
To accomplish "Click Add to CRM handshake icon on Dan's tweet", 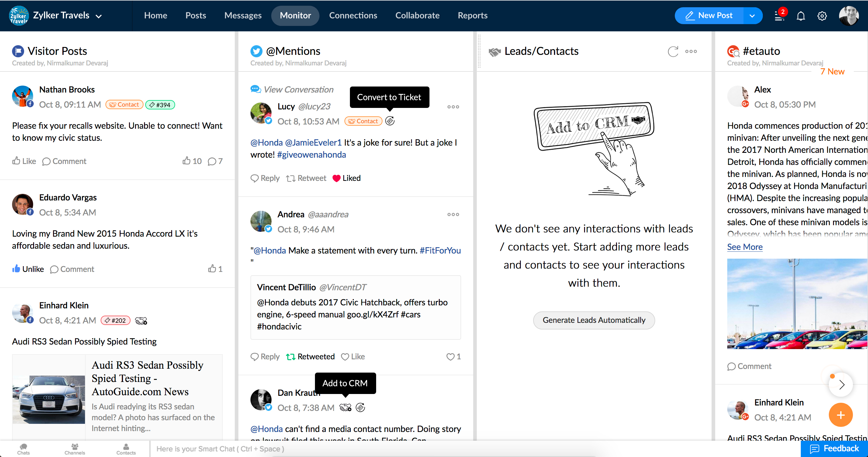I will tap(345, 408).
